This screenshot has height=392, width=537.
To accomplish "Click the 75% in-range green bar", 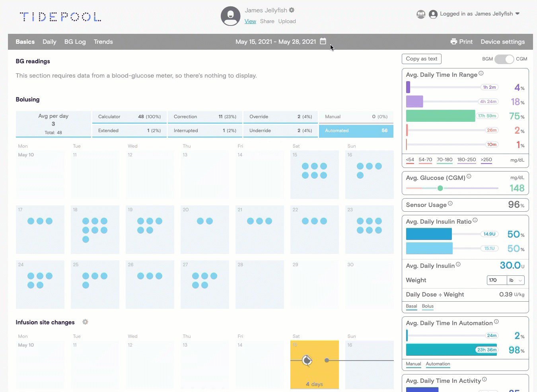I will click(440, 116).
